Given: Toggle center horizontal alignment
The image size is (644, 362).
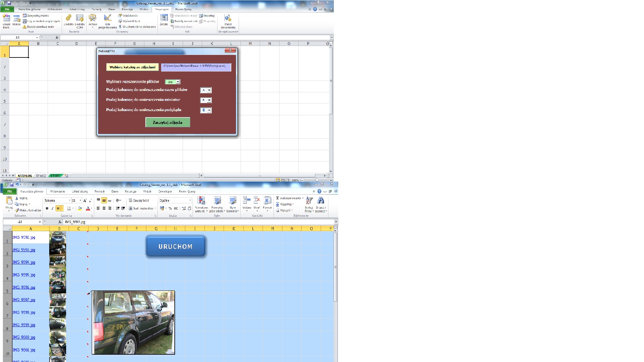Looking at the screenshot, I should (x=104, y=208).
